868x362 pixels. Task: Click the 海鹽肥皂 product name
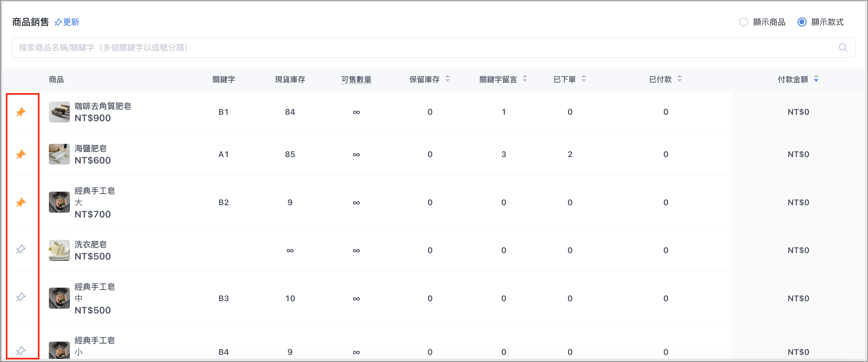[91, 149]
